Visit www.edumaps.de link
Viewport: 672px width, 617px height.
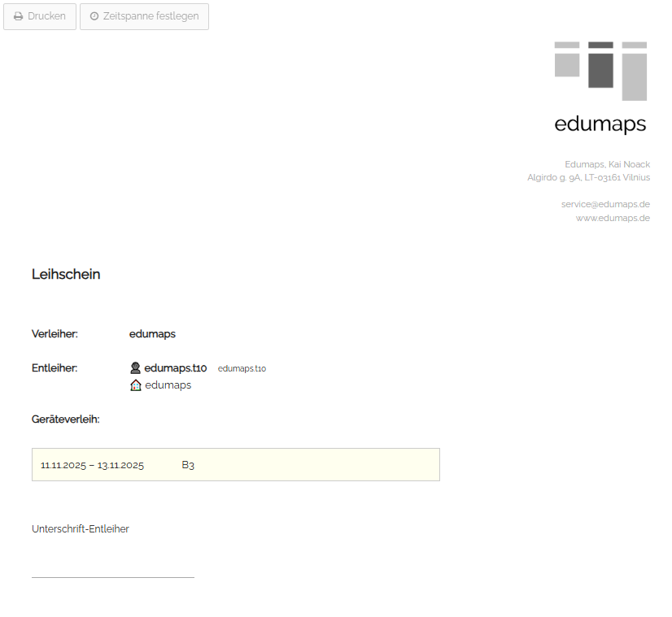[x=613, y=218]
